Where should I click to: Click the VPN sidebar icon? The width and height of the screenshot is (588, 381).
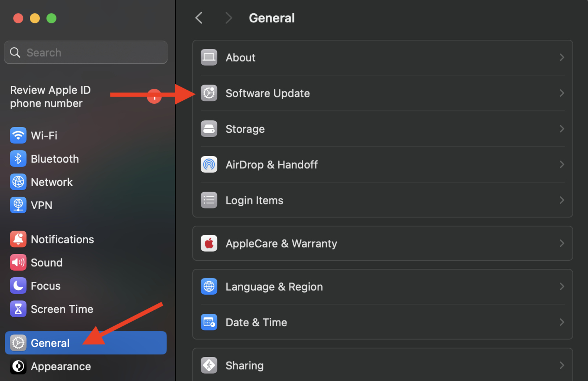[18, 205]
